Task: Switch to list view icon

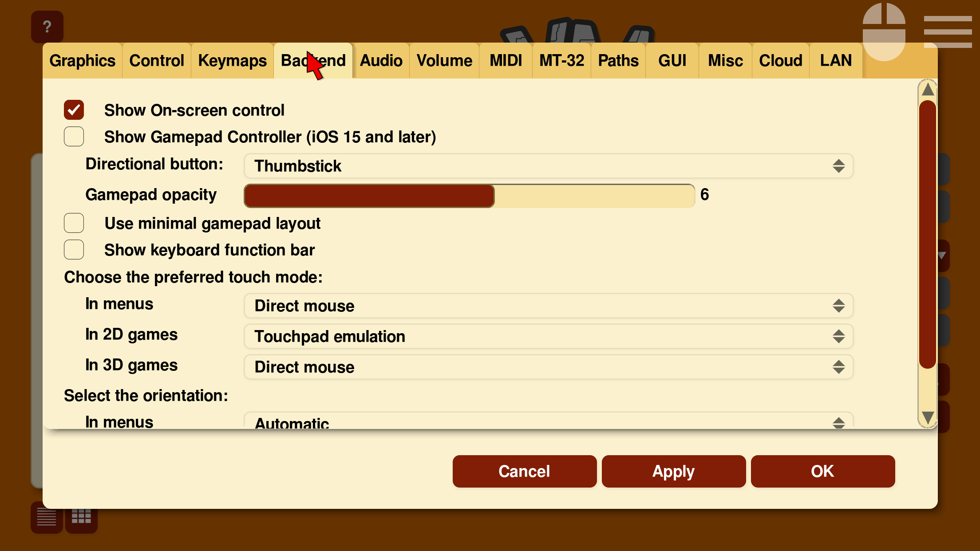Action: (47, 517)
